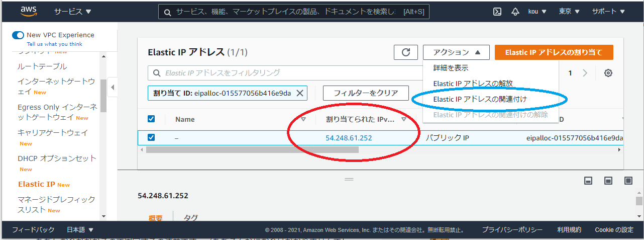The height and width of the screenshot is (240, 644).
Task: Open キャリアゲートウェイ in sidebar
Action: 53,133
